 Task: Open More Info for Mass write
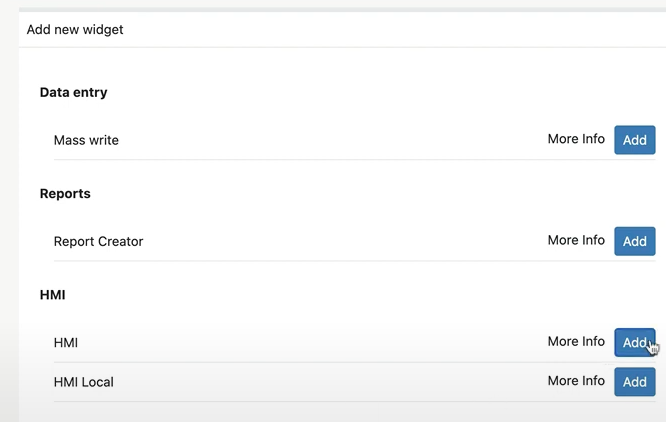coord(576,139)
